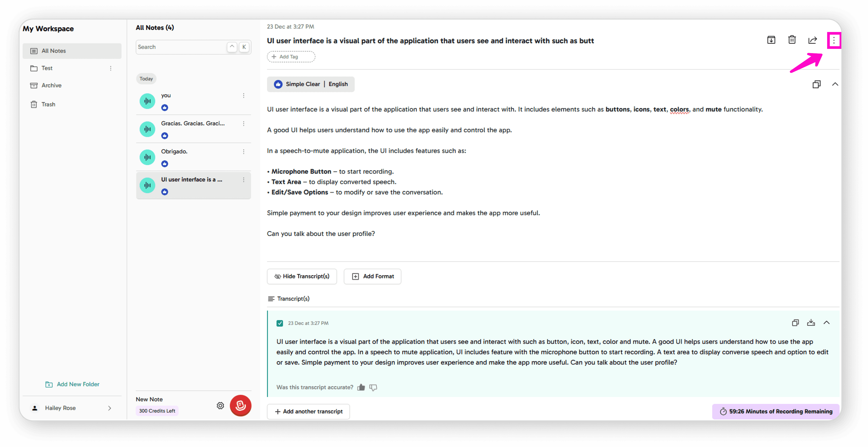This screenshot has height=447, width=868.
Task: Open recording settings gear icon
Action: coord(220,405)
